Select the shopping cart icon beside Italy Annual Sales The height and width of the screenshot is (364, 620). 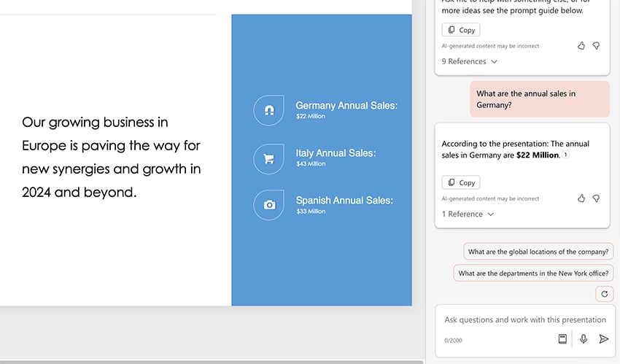coord(268,158)
